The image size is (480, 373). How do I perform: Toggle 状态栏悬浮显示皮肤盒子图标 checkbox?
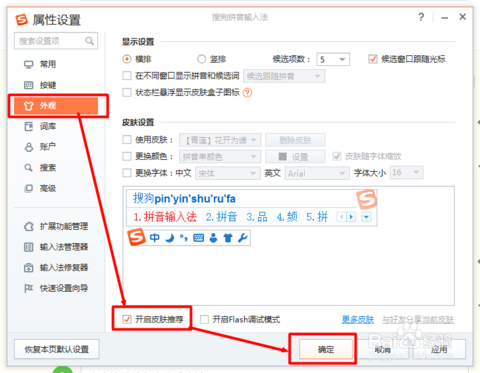coord(127,92)
